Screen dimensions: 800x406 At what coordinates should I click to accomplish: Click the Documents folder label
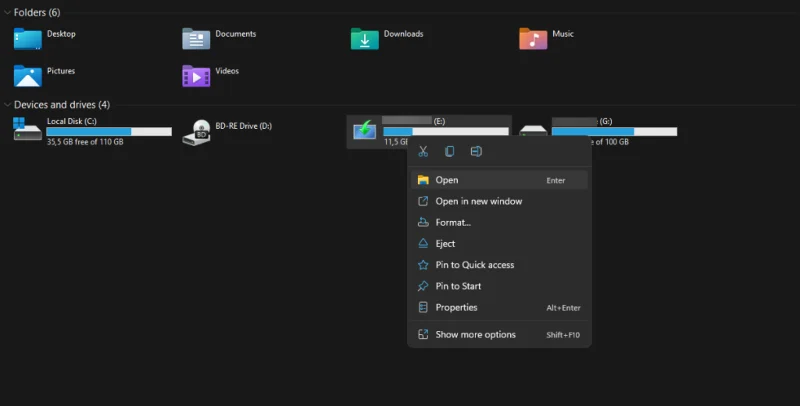coord(236,34)
